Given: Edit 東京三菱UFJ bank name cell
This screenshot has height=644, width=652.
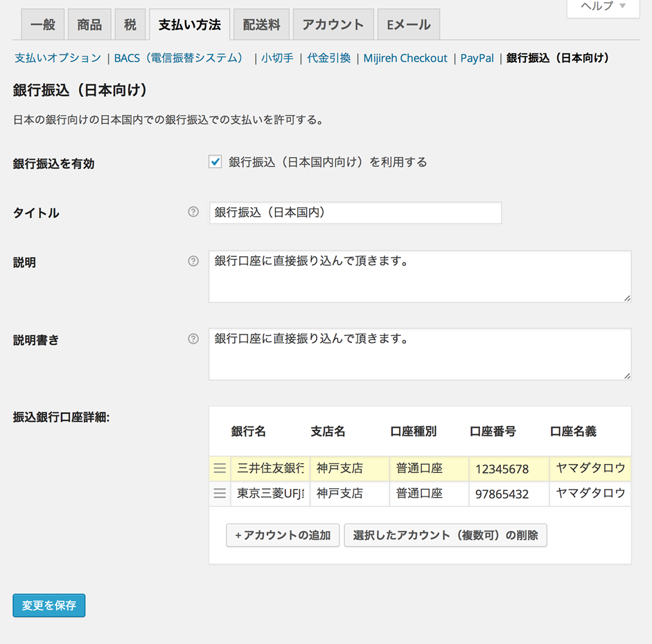Looking at the screenshot, I should tap(270, 493).
